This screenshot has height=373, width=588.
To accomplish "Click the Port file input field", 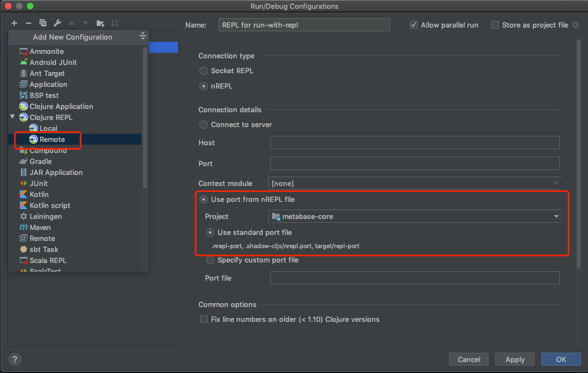I will pos(415,278).
